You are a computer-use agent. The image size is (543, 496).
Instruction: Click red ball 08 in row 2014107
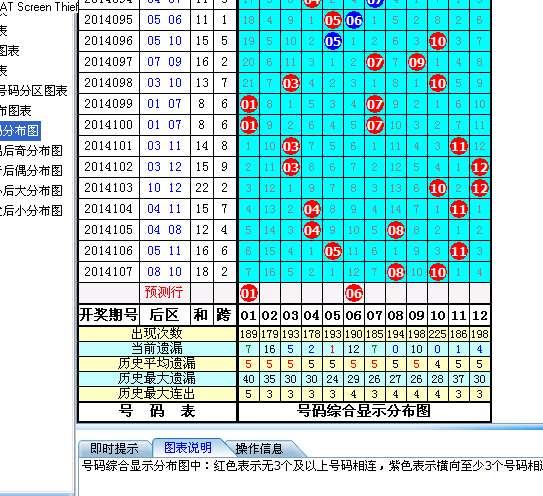pyautogui.click(x=396, y=272)
